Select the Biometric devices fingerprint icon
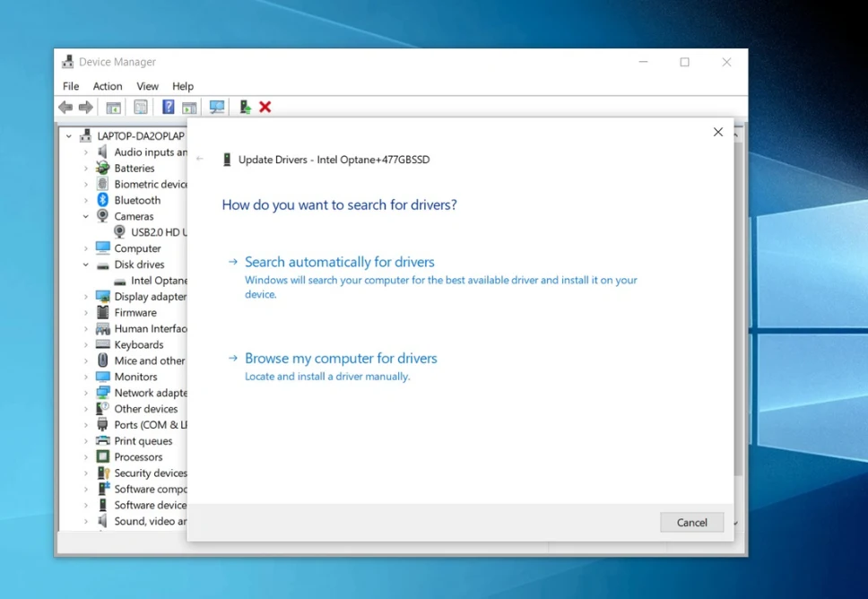Image resolution: width=868 pixels, height=599 pixels. click(102, 184)
